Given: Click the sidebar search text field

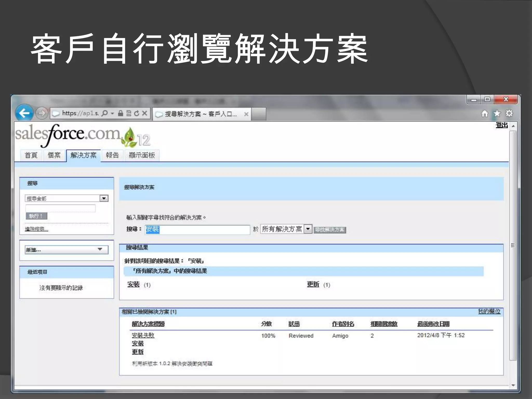Looking at the screenshot, I should [x=61, y=208].
